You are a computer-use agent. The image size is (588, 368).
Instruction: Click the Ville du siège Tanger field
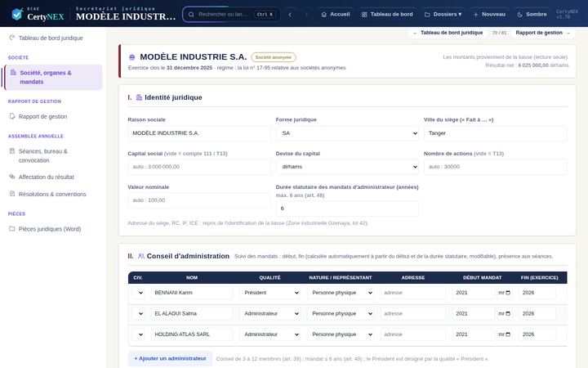pyautogui.click(x=496, y=133)
